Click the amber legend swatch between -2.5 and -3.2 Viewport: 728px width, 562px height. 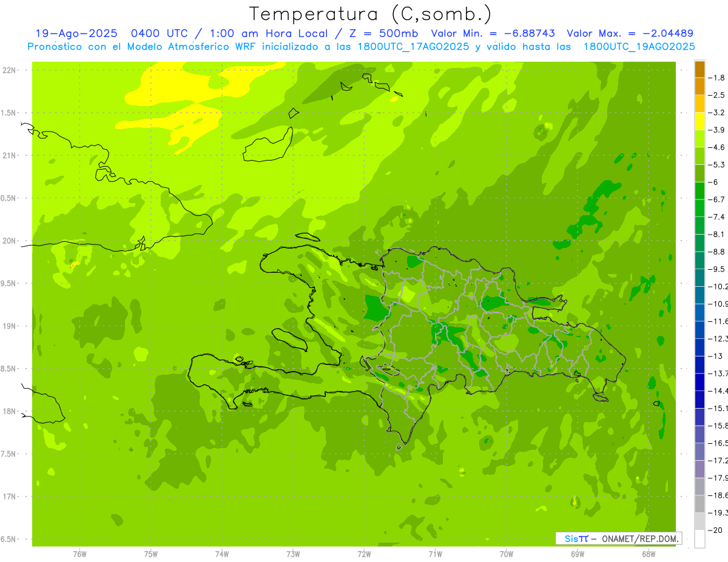pos(699,104)
